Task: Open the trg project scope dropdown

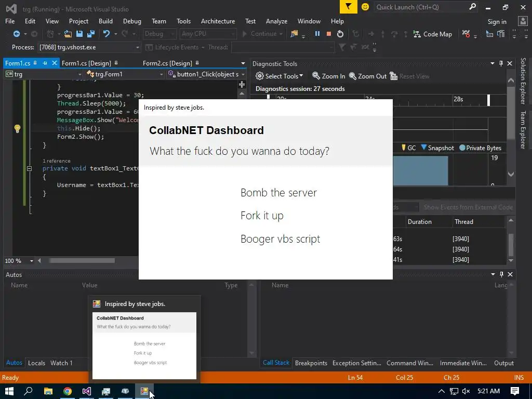Action: pyautogui.click(x=44, y=74)
